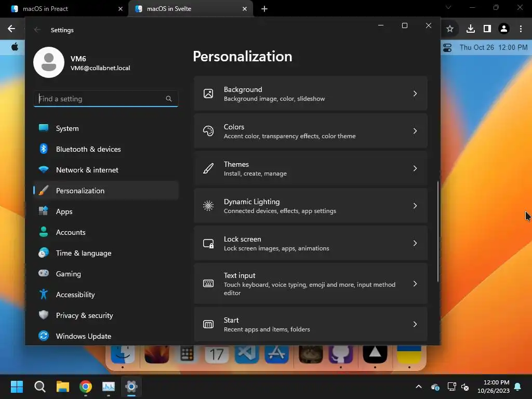Viewport: 532px width, 399px height.
Task: Open a new Chrome tab
Action: pyautogui.click(x=264, y=9)
